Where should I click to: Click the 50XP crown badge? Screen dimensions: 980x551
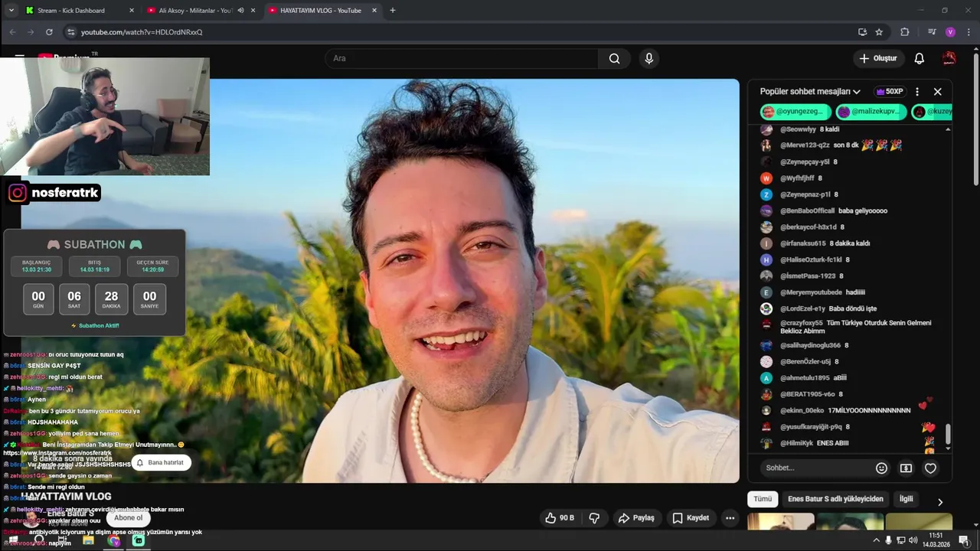pos(890,92)
